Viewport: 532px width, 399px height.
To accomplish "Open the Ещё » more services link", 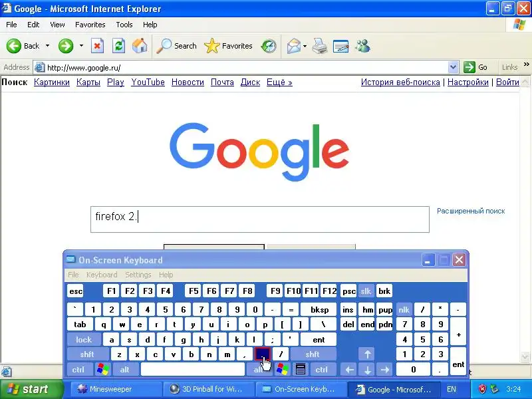I will click(279, 82).
